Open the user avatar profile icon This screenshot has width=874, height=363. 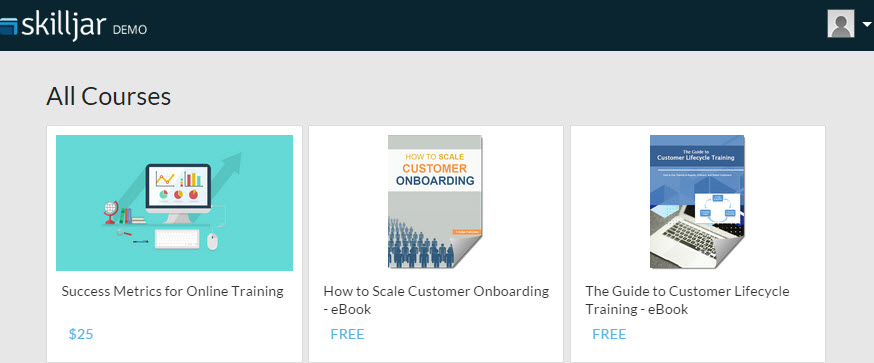click(841, 24)
